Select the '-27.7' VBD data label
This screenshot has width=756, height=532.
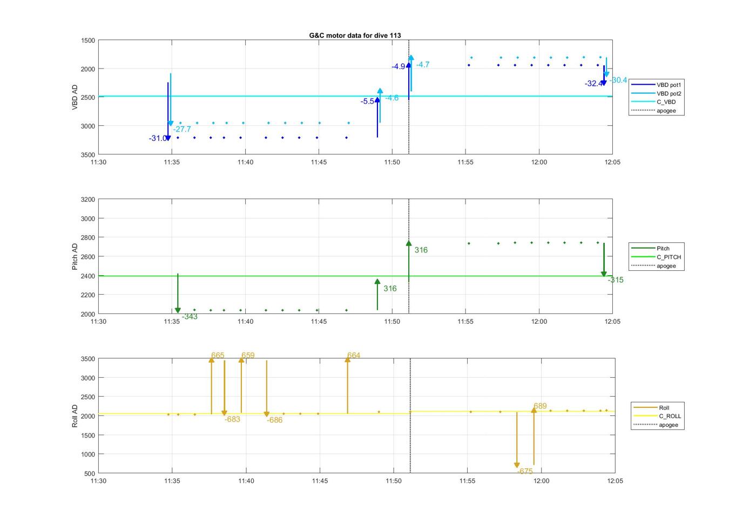(x=182, y=129)
